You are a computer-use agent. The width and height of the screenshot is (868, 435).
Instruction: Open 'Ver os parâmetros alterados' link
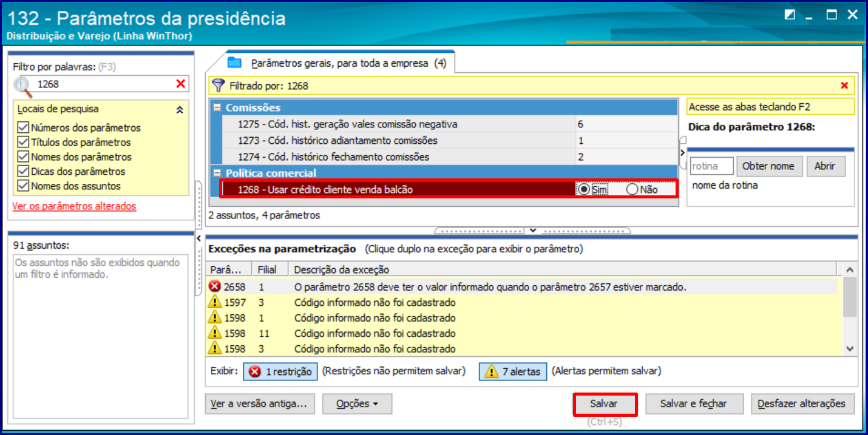[74, 206]
